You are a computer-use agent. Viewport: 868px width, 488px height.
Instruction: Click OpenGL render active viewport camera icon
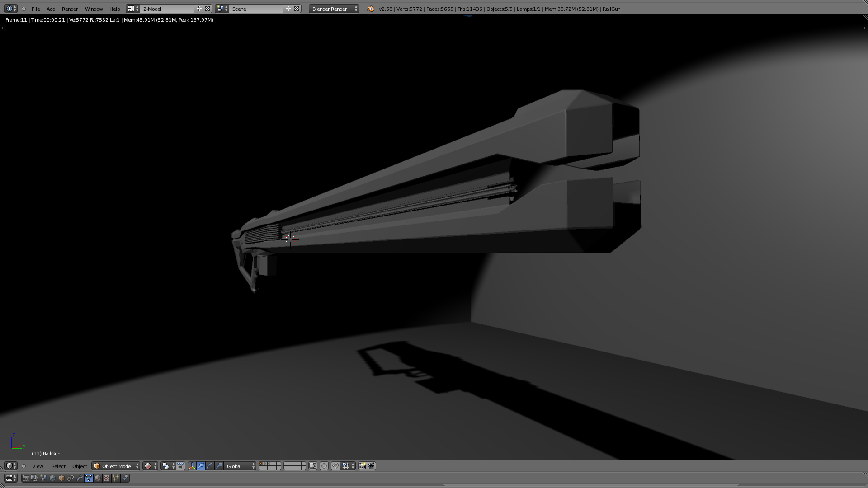(x=362, y=466)
